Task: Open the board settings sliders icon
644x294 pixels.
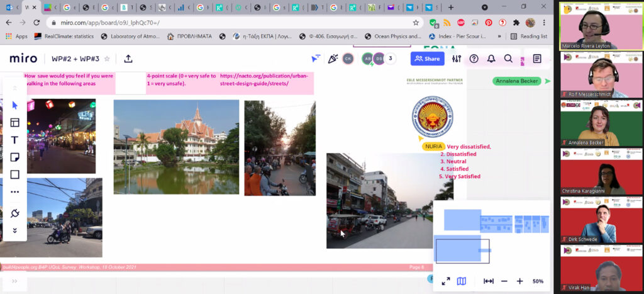Action: [457, 59]
